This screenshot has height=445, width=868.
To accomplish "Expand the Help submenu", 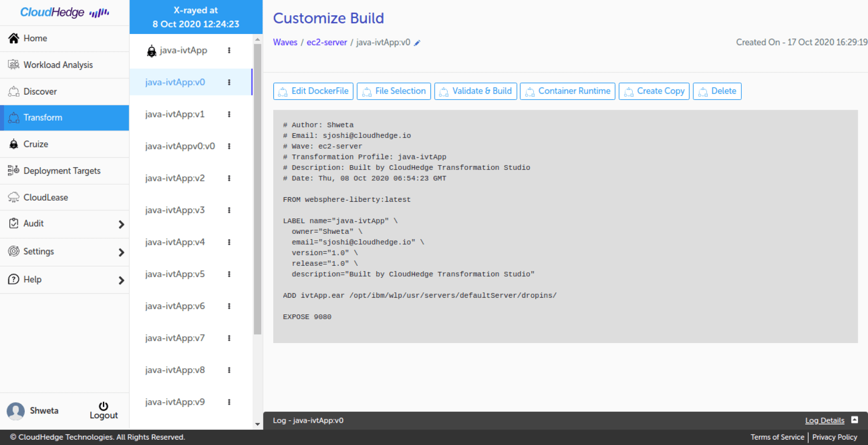I will click(x=121, y=280).
